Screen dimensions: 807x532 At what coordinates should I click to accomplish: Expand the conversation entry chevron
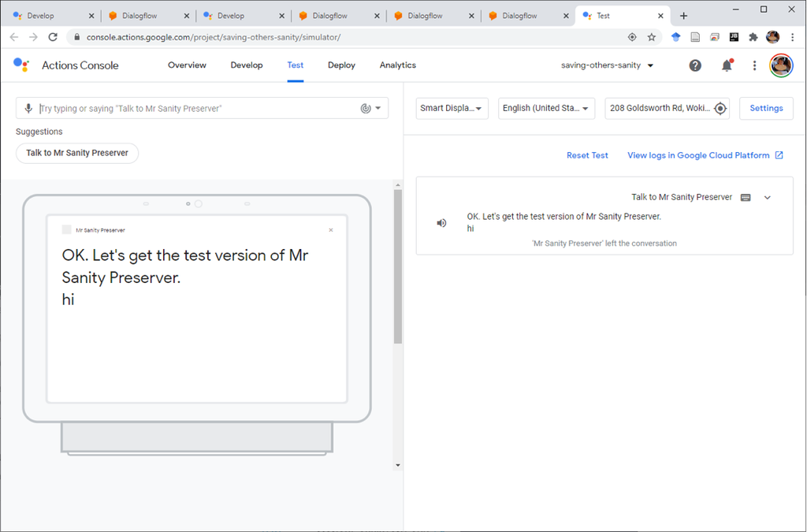[767, 198]
